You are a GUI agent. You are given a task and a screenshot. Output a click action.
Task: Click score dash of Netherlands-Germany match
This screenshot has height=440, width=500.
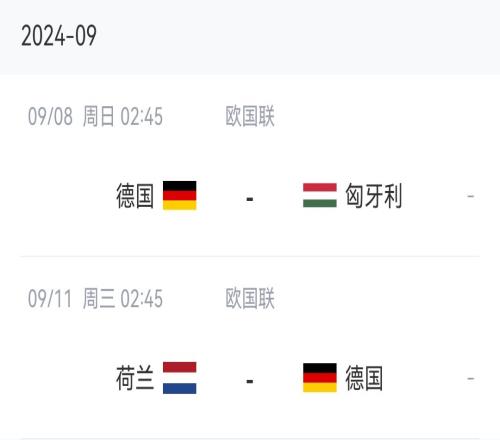click(x=250, y=381)
